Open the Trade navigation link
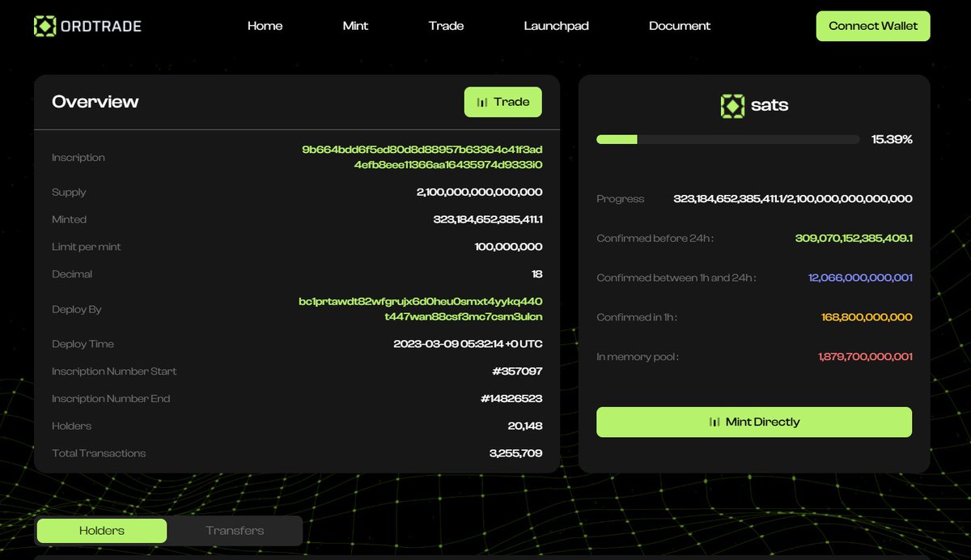 [446, 26]
